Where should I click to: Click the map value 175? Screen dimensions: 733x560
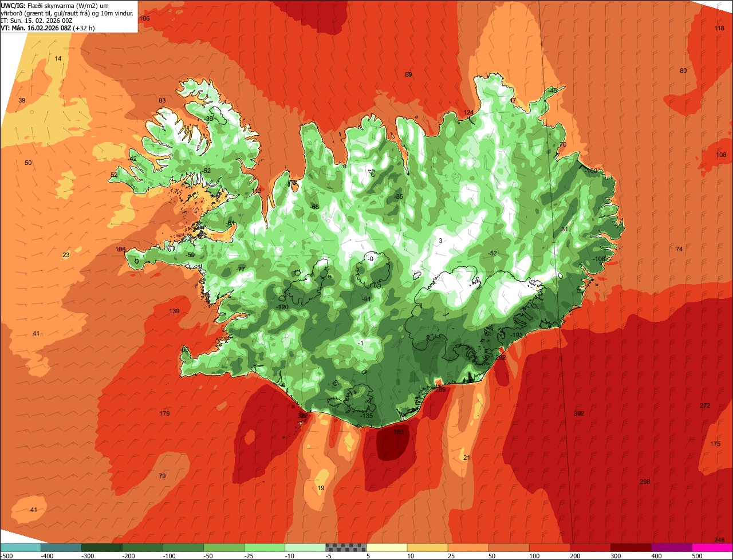(x=715, y=444)
